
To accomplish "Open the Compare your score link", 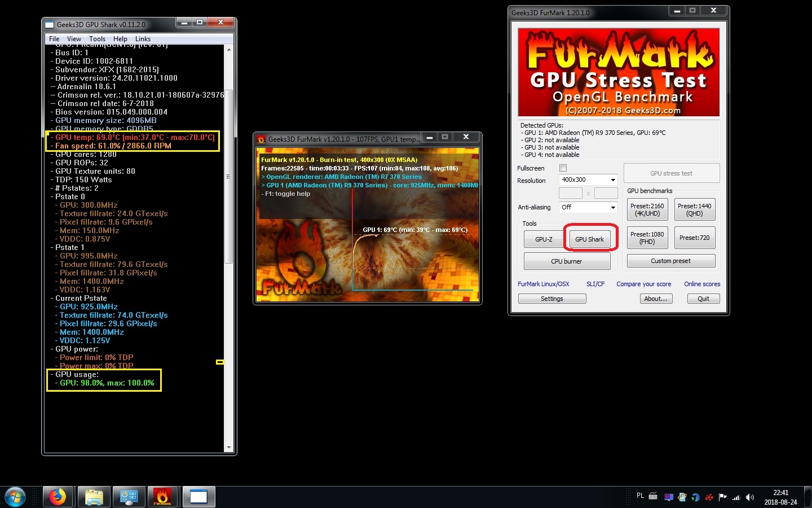I will coord(644,284).
